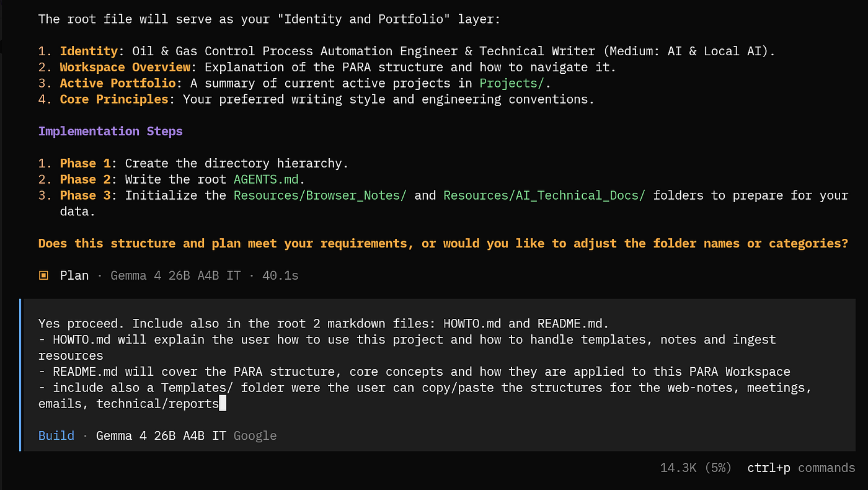Click the Google provider label
868x490 pixels.
point(255,435)
